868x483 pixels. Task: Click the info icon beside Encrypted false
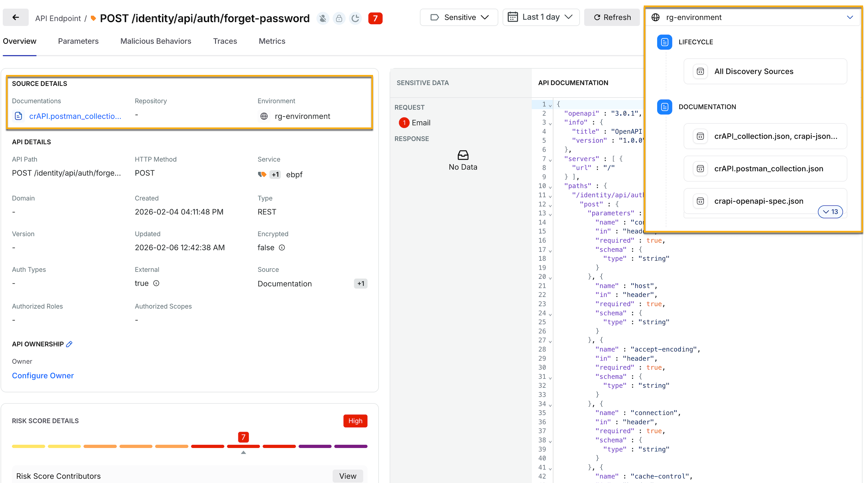click(282, 248)
